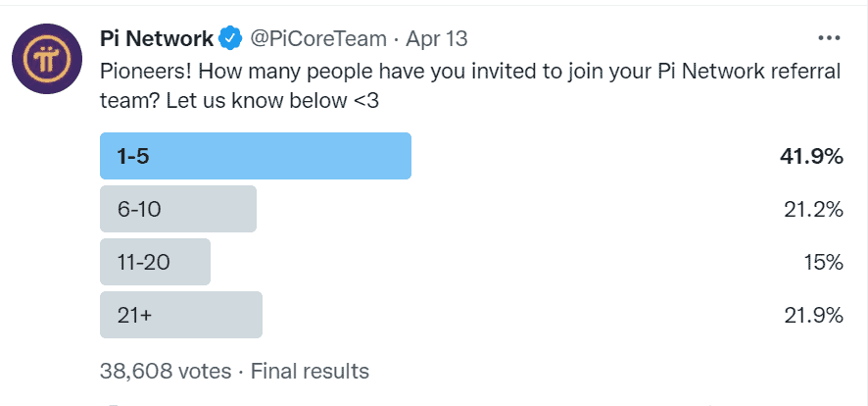The height and width of the screenshot is (406, 868).
Task: Open the three-dot more options menu
Action: 829,38
